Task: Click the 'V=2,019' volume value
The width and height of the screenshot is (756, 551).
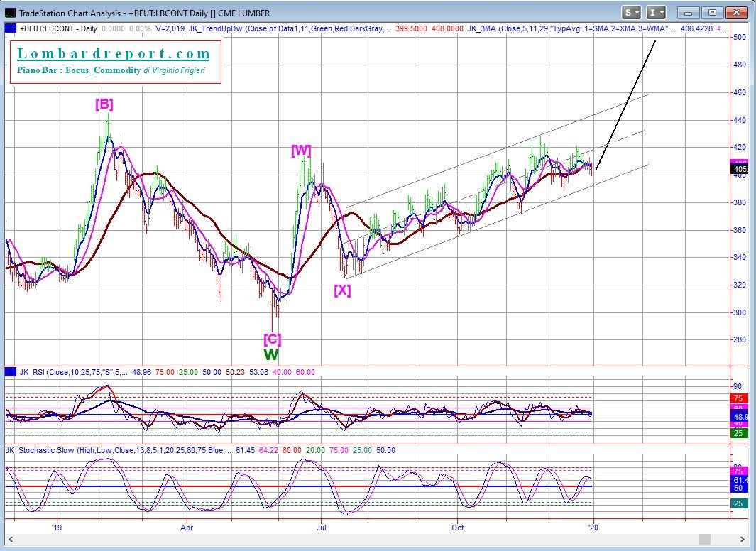Action: pyautogui.click(x=170, y=28)
